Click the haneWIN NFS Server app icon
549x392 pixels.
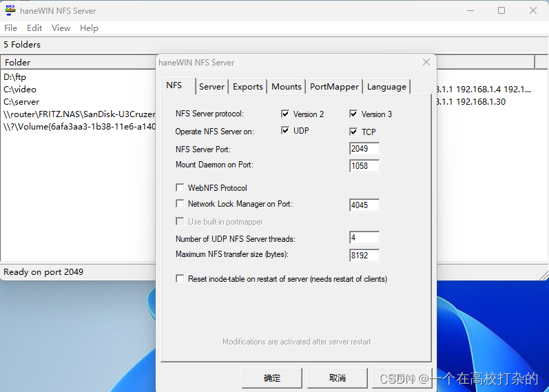coord(10,10)
